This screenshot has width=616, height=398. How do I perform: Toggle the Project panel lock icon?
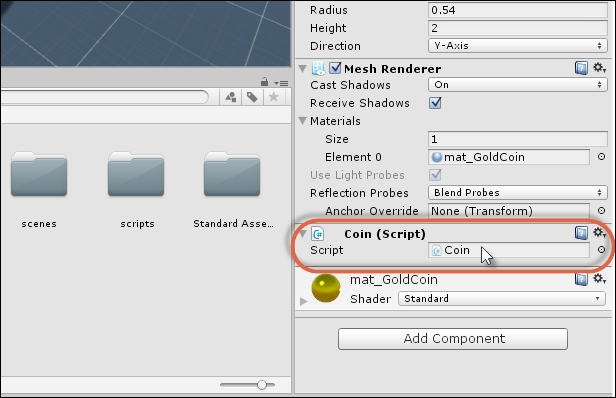(x=264, y=82)
